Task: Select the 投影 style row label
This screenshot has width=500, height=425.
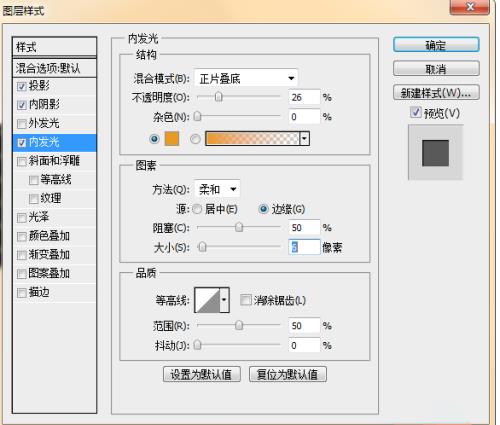Action: point(39,86)
